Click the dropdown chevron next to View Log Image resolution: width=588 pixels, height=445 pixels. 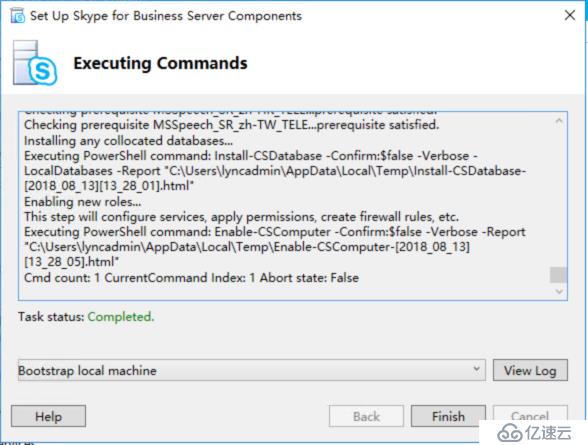coord(476,369)
